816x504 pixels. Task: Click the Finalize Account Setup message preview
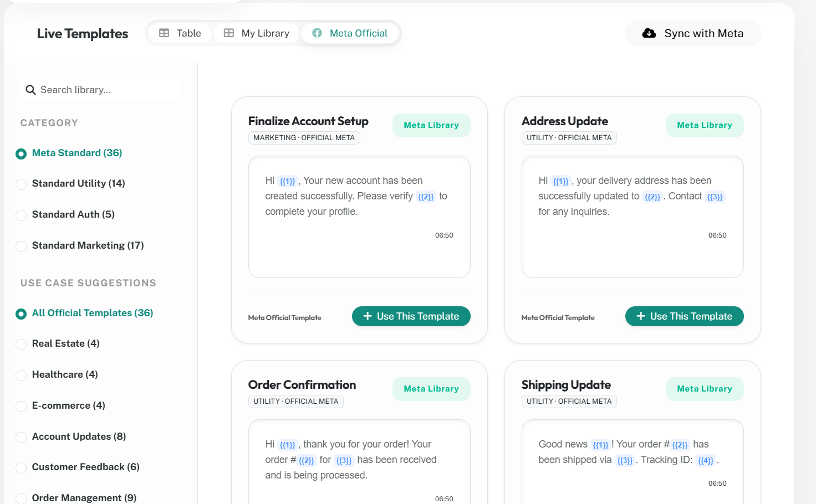click(x=359, y=217)
